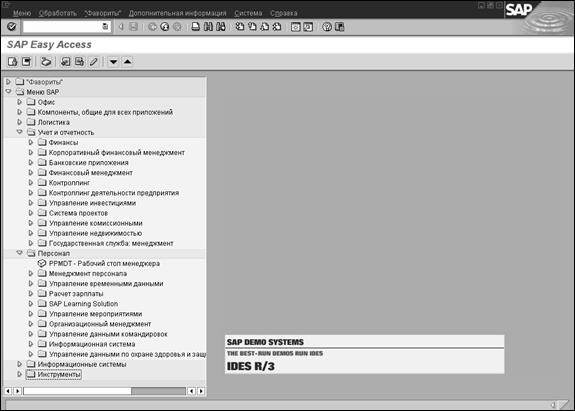The height and width of the screenshot is (411, 575).
Task: Expand the Логистика folder node
Action: [x=20, y=122]
